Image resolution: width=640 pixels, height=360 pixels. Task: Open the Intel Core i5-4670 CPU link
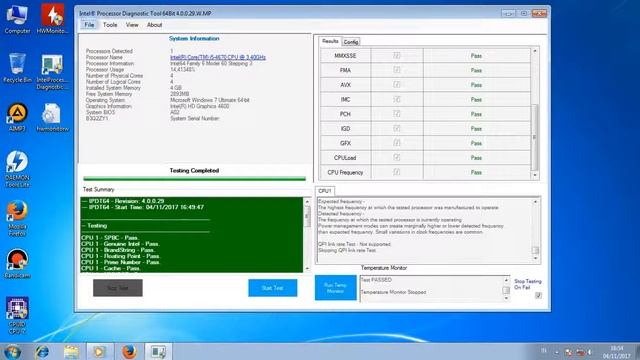218,57
